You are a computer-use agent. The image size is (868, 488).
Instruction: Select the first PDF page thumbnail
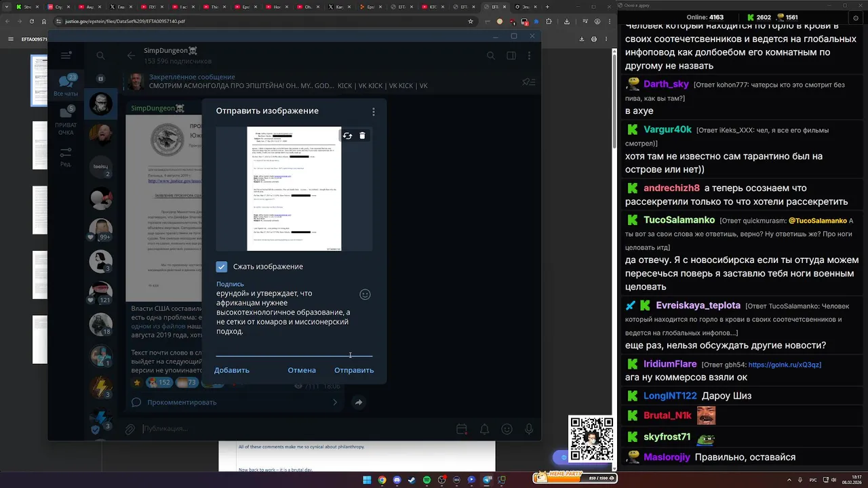[40, 80]
